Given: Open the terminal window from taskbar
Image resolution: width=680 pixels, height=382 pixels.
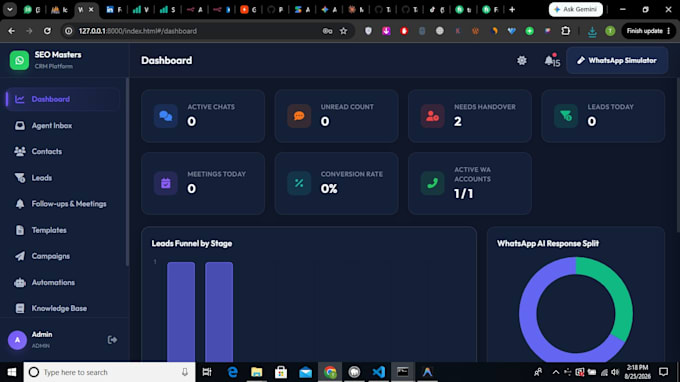Looking at the screenshot, I should tap(403, 372).
